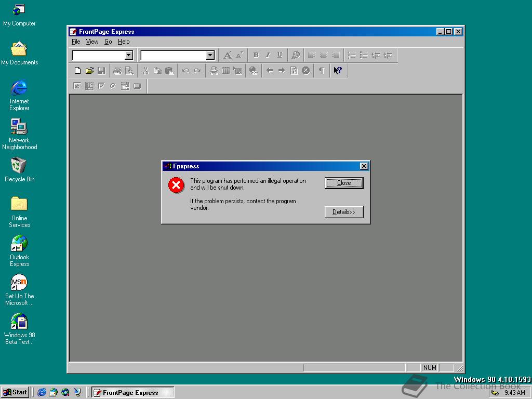Click the Create Hyperlink globe icon

[254, 71]
